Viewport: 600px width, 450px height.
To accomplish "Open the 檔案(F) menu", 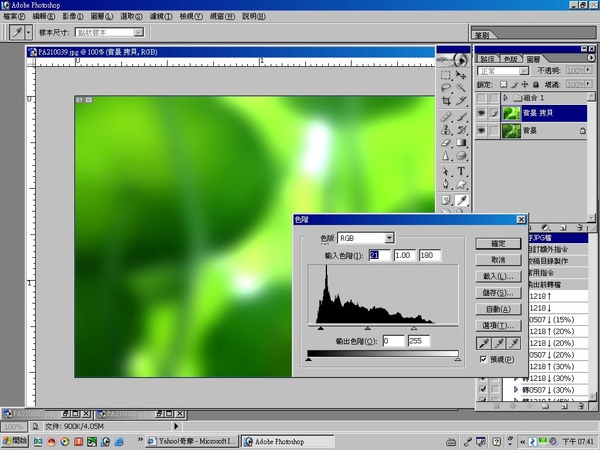I will pos(14,16).
